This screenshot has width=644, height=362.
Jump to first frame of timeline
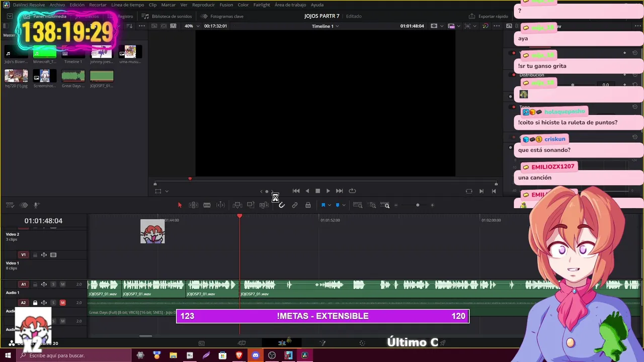point(296,191)
